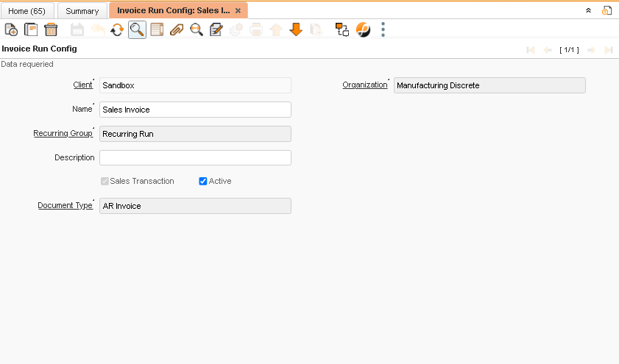The height and width of the screenshot is (364, 619).
Task: Switch to the Summary tab
Action: click(x=82, y=11)
